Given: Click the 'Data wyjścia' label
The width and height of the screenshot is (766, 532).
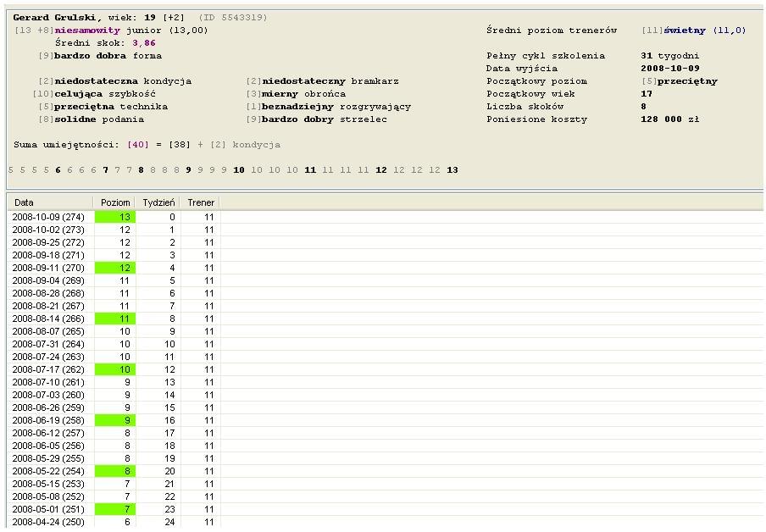Looking at the screenshot, I should [x=522, y=69].
